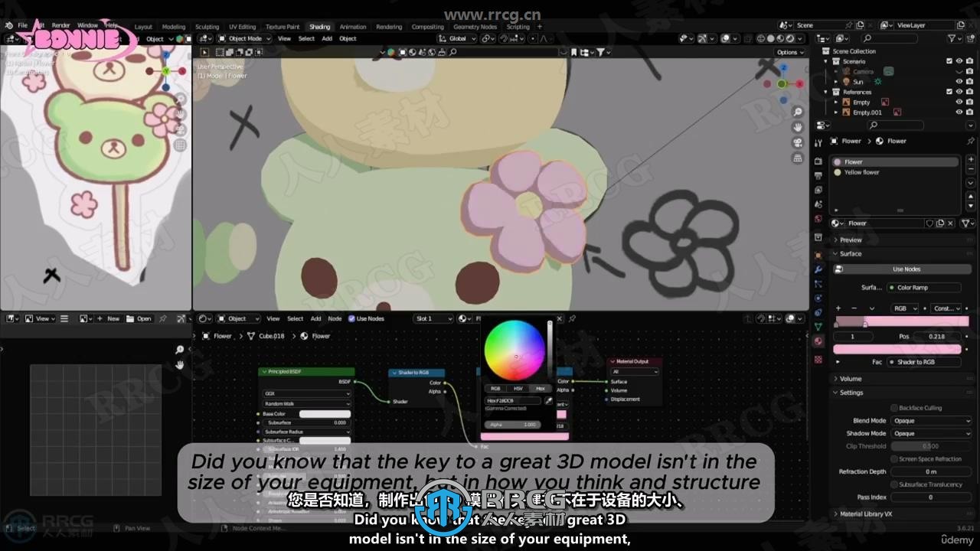Image resolution: width=980 pixels, height=551 pixels.
Task: Enable Screen Space Refraction checkbox
Action: click(893, 459)
